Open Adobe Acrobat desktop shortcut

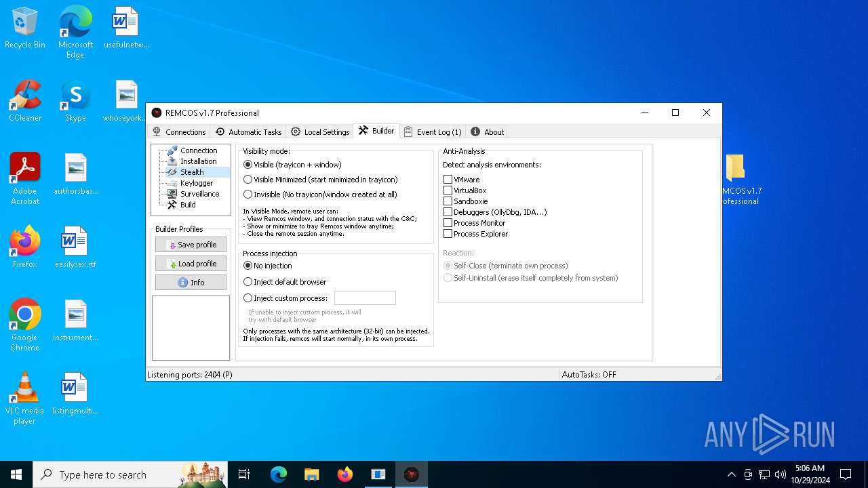coord(25,179)
